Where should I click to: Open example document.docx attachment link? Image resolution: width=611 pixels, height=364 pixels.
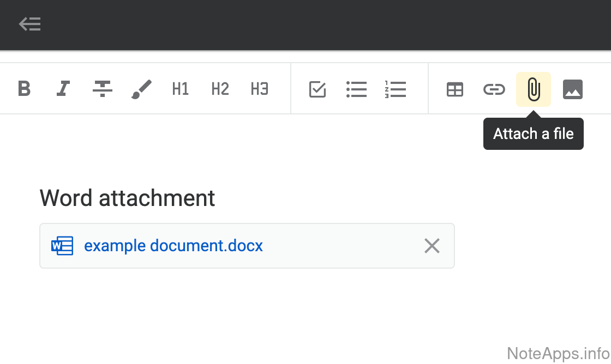tap(173, 246)
